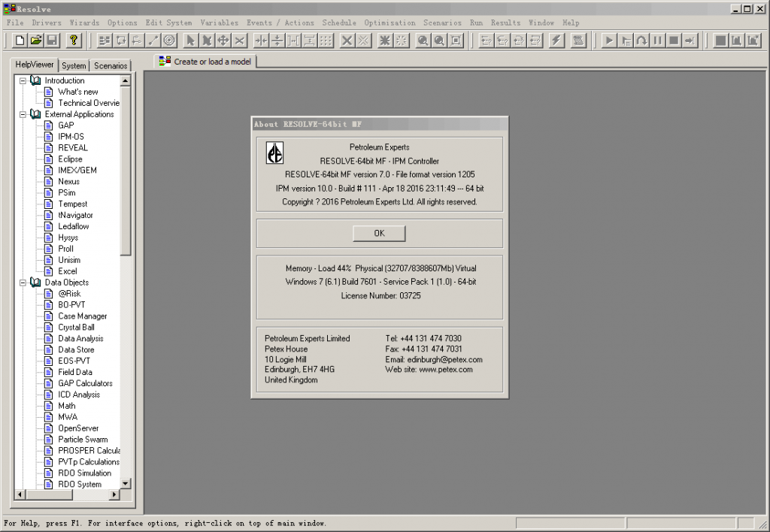Open the Edit System menu
The width and height of the screenshot is (770, 532).
coord(168,23)
